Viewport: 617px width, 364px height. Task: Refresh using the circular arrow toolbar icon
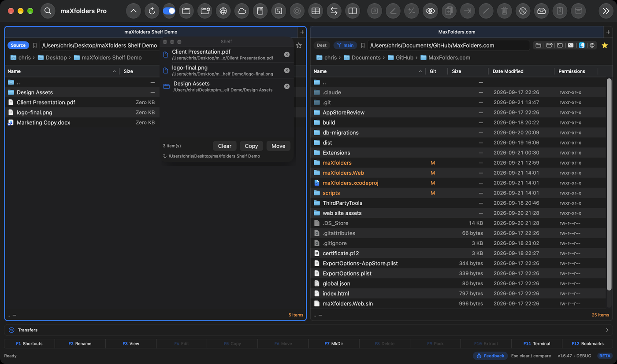[152, 11]
